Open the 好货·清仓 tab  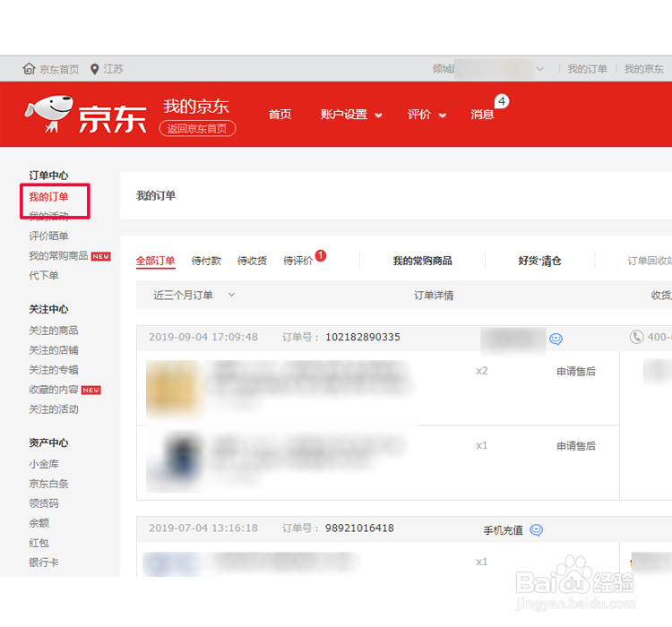[539, 261]
